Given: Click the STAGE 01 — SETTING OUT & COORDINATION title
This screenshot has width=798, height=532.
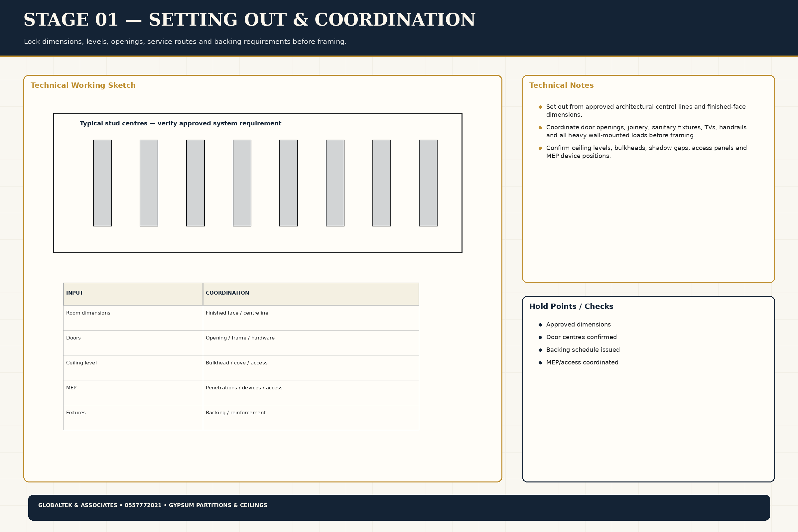Looking at the screenshot, I should click(x=249, y=20).
